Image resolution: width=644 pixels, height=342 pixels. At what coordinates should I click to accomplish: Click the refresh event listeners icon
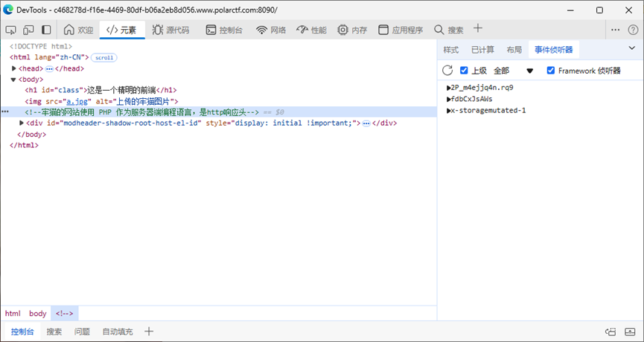pyautogui.click(x=447, y=71)
